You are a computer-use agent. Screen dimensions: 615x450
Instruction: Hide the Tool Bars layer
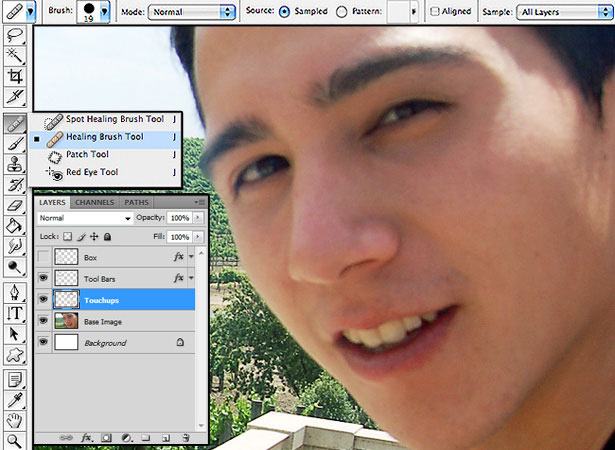(x=43, y=278)
